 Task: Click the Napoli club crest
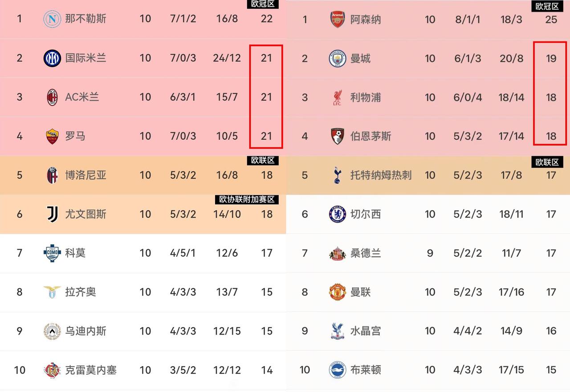click(x=52, y=19)
